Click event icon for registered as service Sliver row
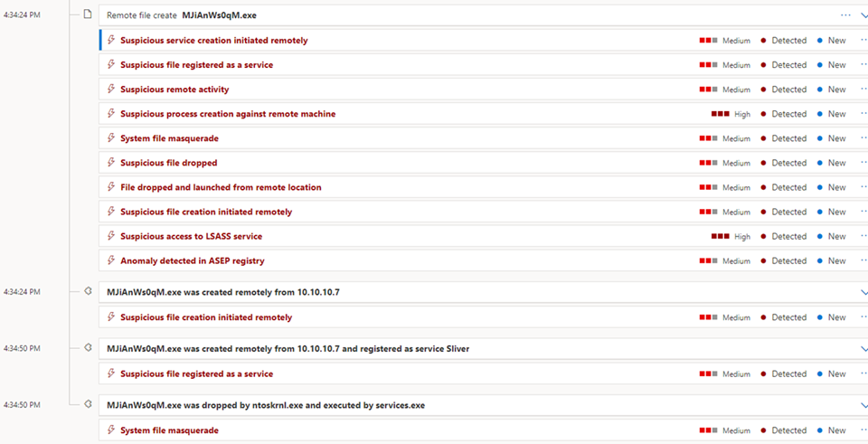Screen dimensions: 868x444 click(88, 348)
